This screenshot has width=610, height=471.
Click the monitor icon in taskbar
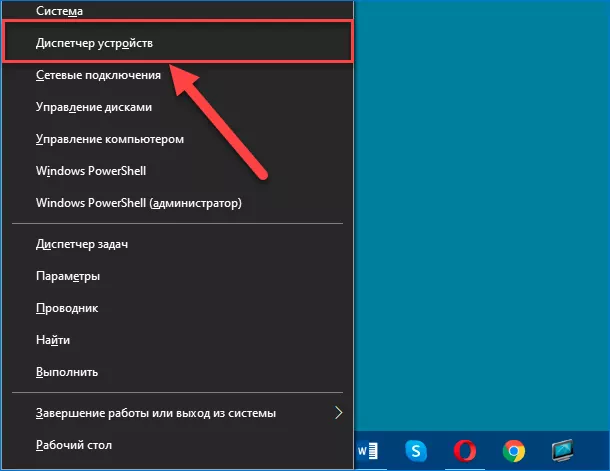pos(564,450)
